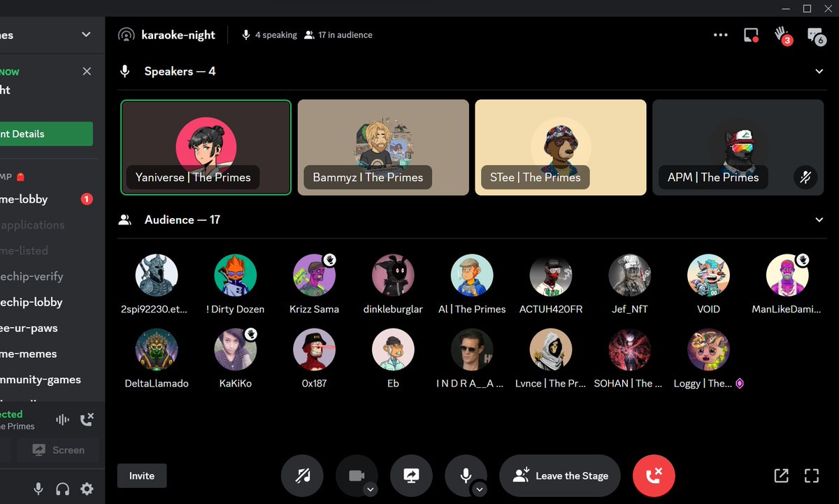View raised hand requests with badge 3
839x504 pixels.
point(782,35)
